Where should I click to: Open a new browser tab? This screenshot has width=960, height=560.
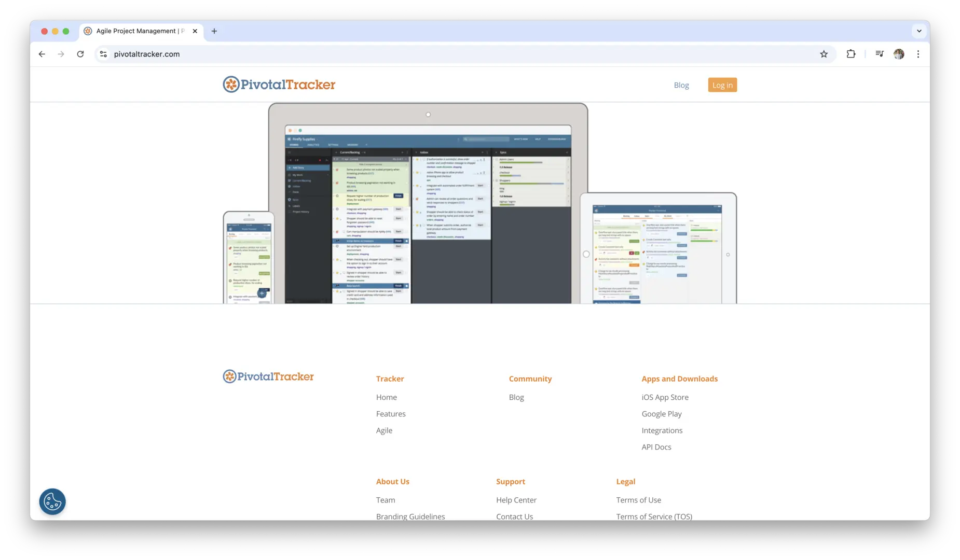click(214, 31)
